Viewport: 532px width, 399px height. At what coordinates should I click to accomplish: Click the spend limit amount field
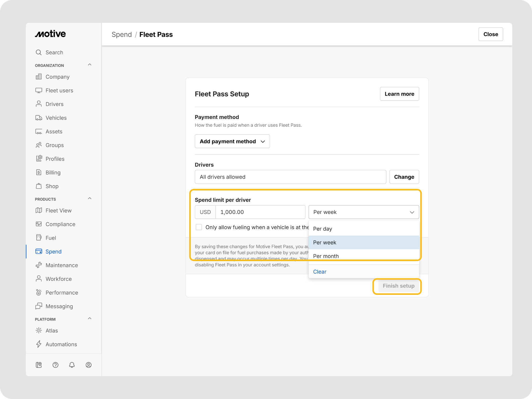pos(260,212)
